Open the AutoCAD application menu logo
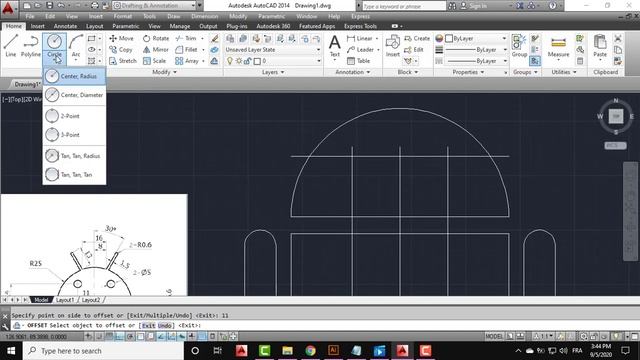The image size is (640, 360). (8, 8)
